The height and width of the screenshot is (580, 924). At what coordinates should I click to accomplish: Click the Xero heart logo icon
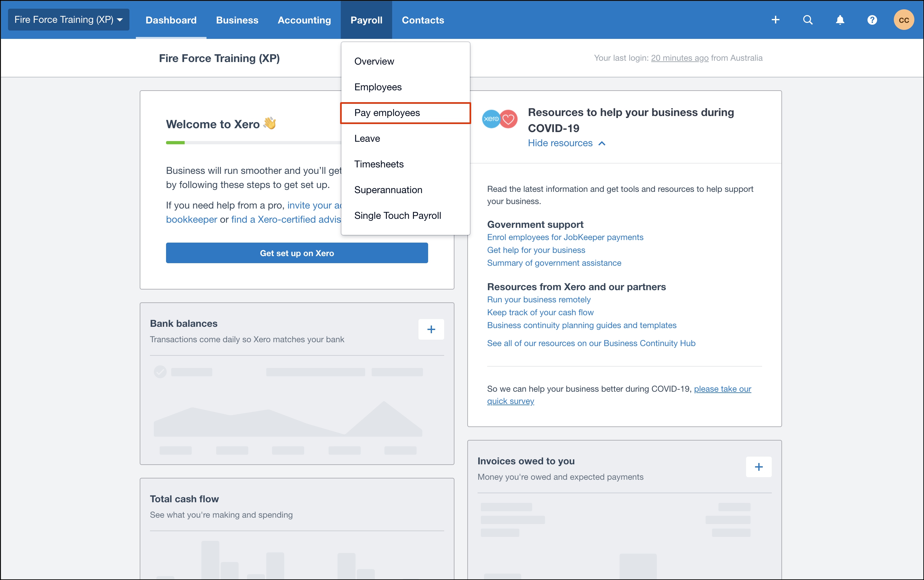coord(499,119)
